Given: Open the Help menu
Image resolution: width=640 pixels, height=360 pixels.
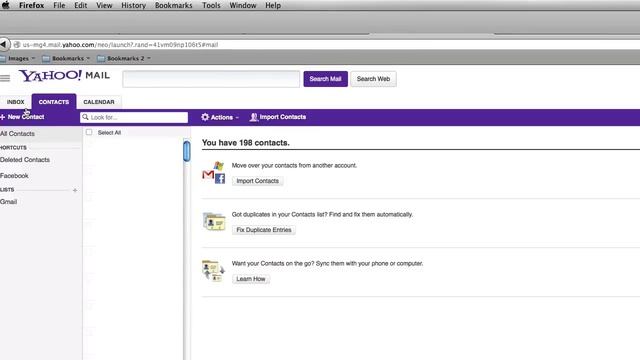Looking at the screenshot, I should [273, 5].
